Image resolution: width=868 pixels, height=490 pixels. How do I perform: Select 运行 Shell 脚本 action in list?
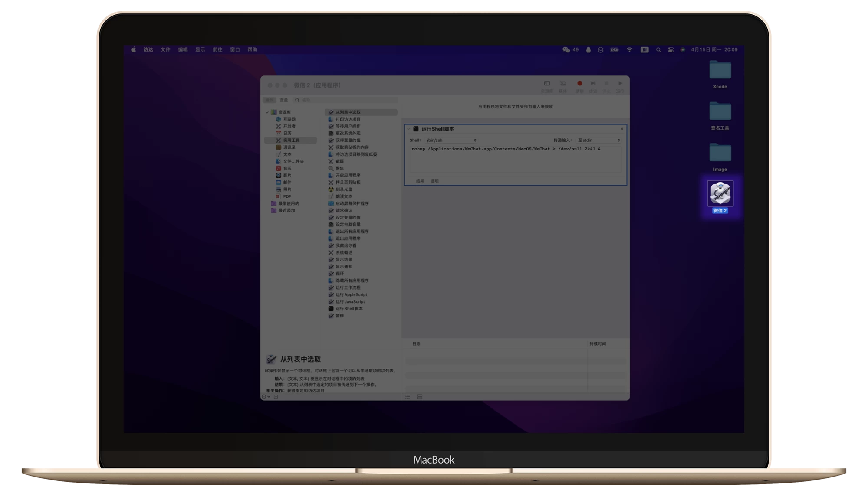point(349,309)
